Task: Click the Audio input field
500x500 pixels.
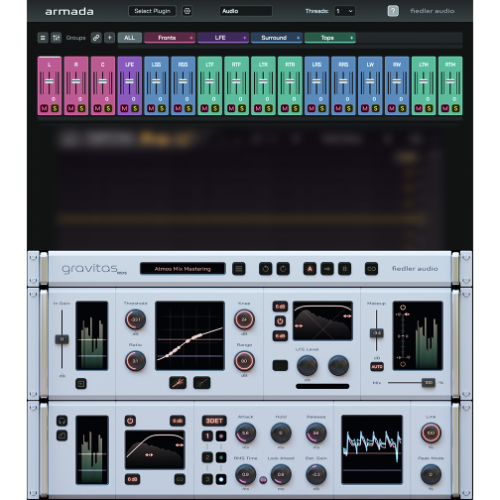Action: [x=246, y=11]
